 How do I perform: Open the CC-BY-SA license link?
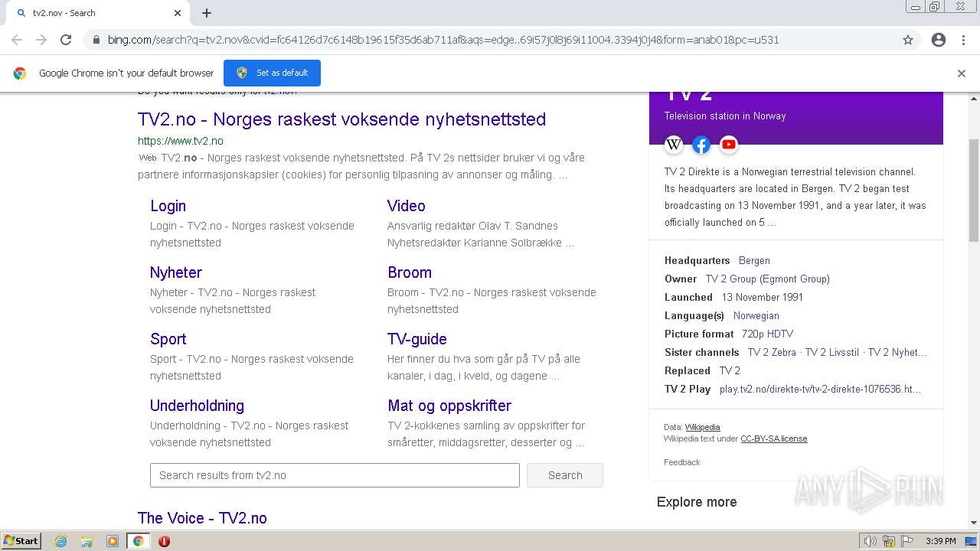coord(773,439)
